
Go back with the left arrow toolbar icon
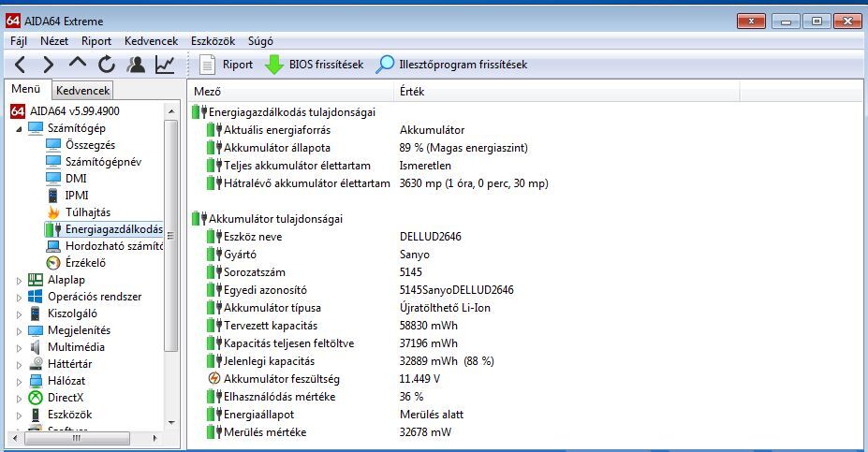20,65
